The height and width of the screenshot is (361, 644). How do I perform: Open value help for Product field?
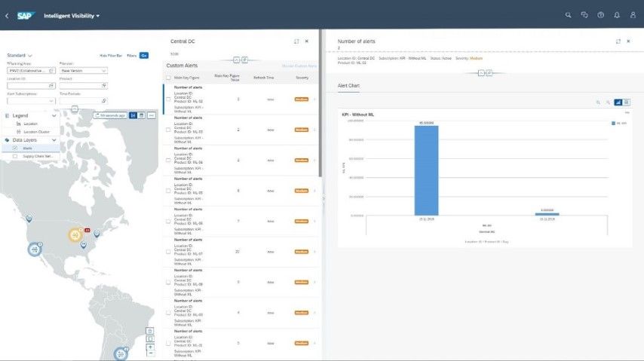(104, 85)
